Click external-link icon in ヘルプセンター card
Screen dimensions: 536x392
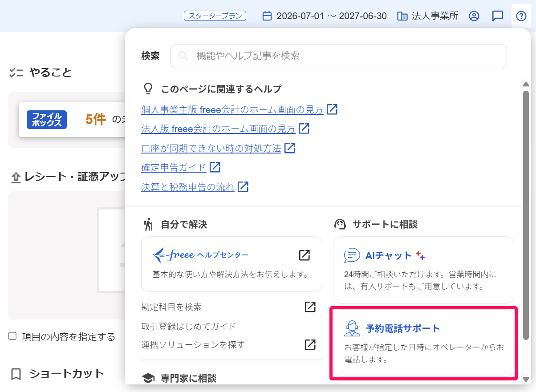click(x=305, y=255)
